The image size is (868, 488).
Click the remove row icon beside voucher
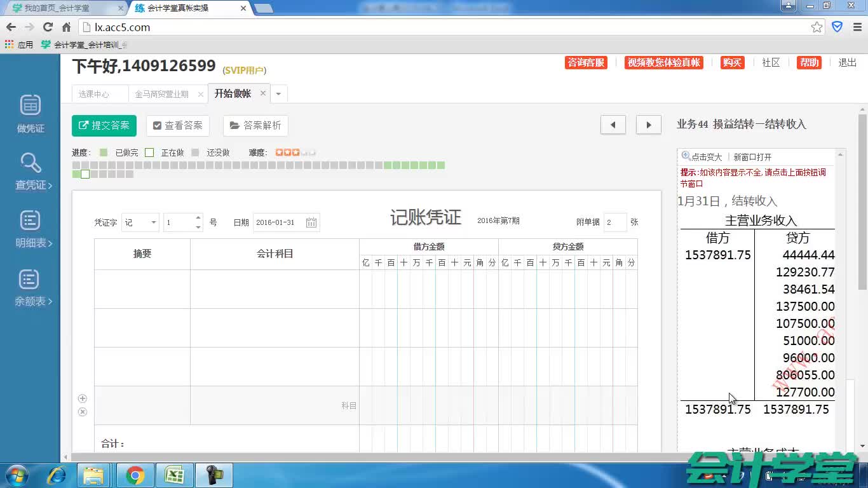pyautogui.click(x=82, y=412)
